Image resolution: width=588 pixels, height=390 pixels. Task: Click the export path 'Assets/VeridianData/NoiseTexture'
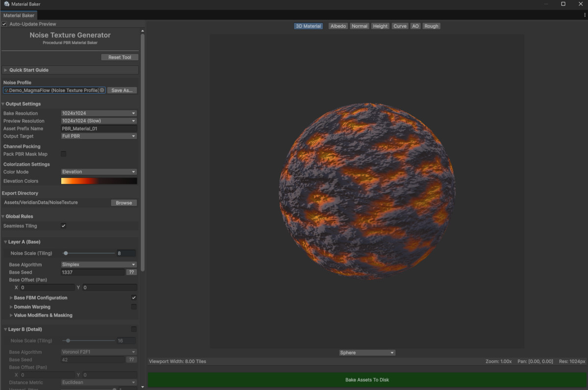[x=41, y=202]
